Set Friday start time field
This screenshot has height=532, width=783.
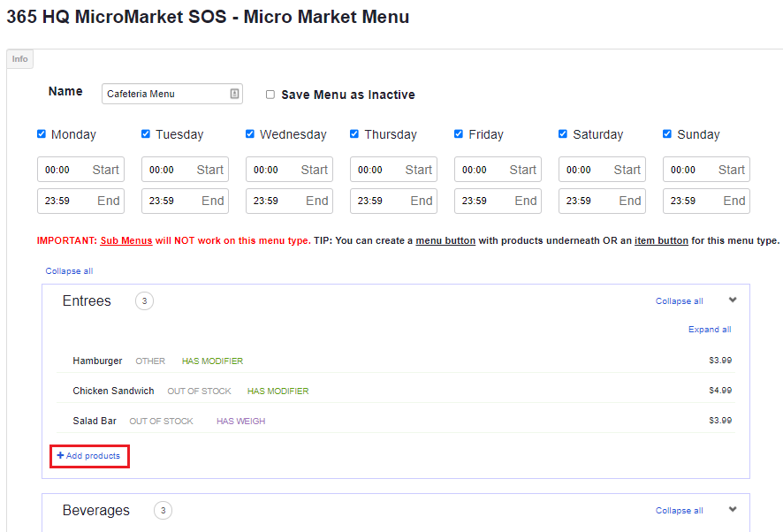click(x=498, y=170)
